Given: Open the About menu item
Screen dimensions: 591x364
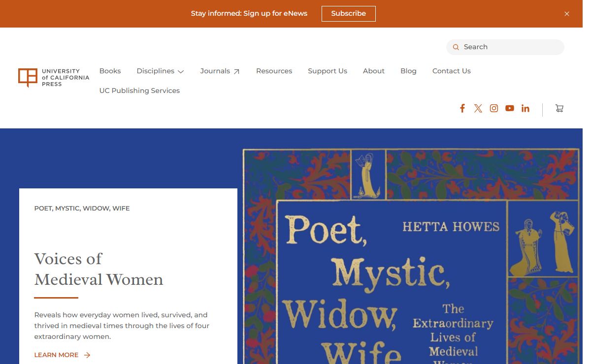Looking at the screenshot, I should (x=373, y=71).
